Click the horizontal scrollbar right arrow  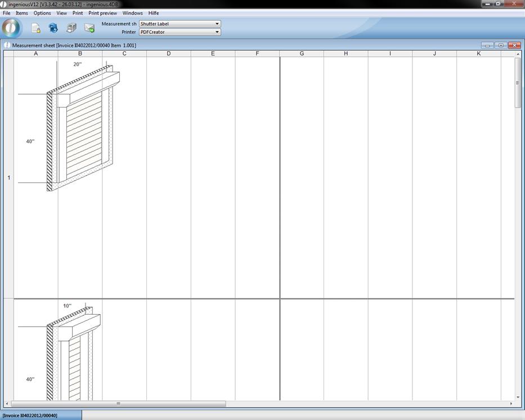tap(511, 404)
